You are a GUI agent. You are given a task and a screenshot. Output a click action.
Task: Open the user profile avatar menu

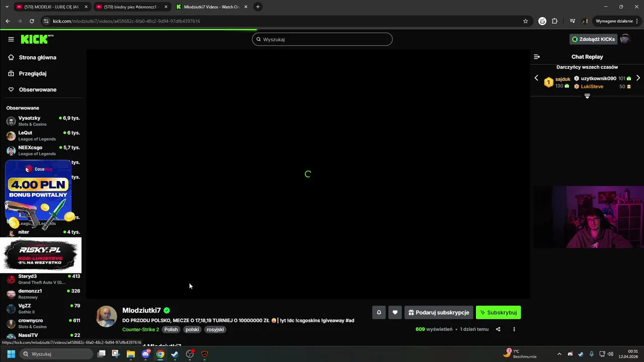(625, 39)
